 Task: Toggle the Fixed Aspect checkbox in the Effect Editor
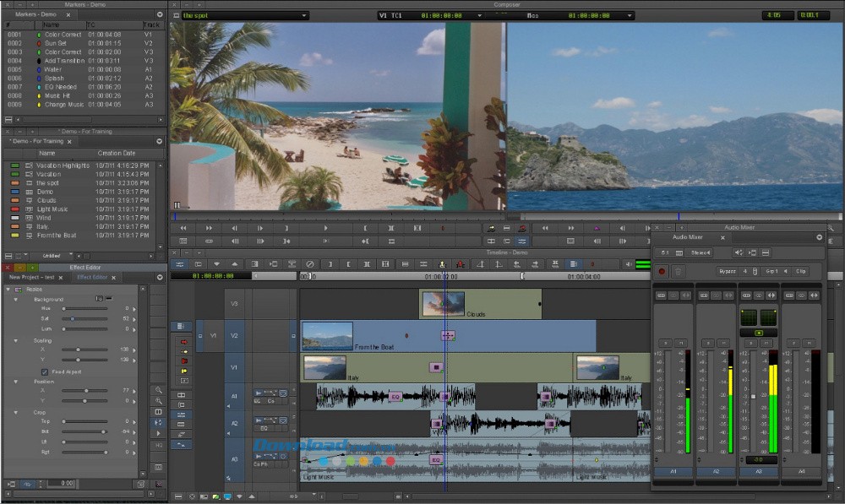pyautogui.click(x=44, y=371)
